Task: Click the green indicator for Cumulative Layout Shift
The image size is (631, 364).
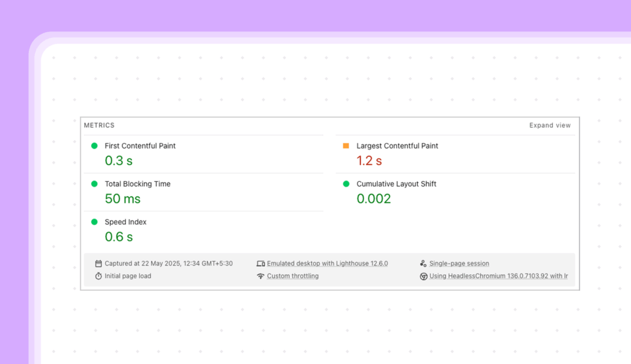Action: click(347, 184)
